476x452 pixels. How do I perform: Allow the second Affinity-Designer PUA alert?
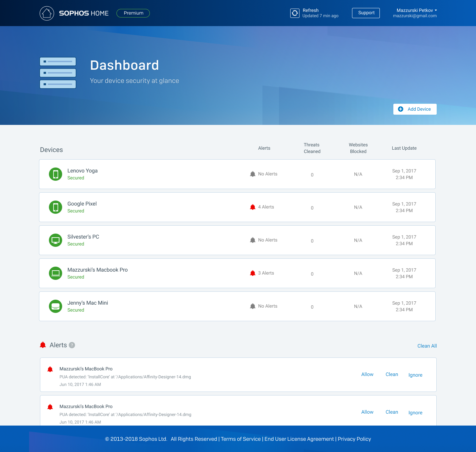click(x=367, y=412)
